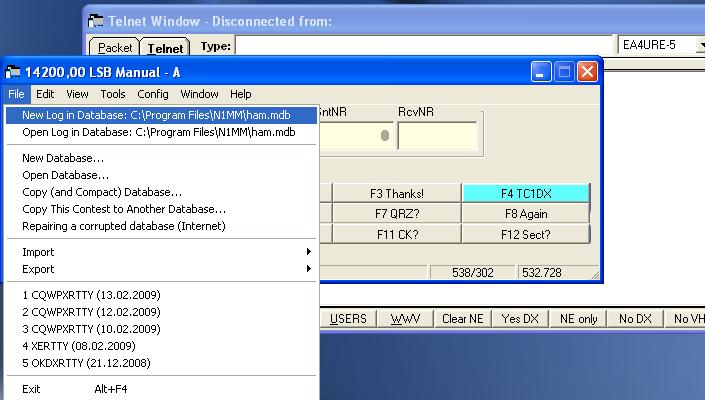Expand the Export submenu
Image resolution: width=705 pixels, height=400 pixels.
[x=161, y=269]
